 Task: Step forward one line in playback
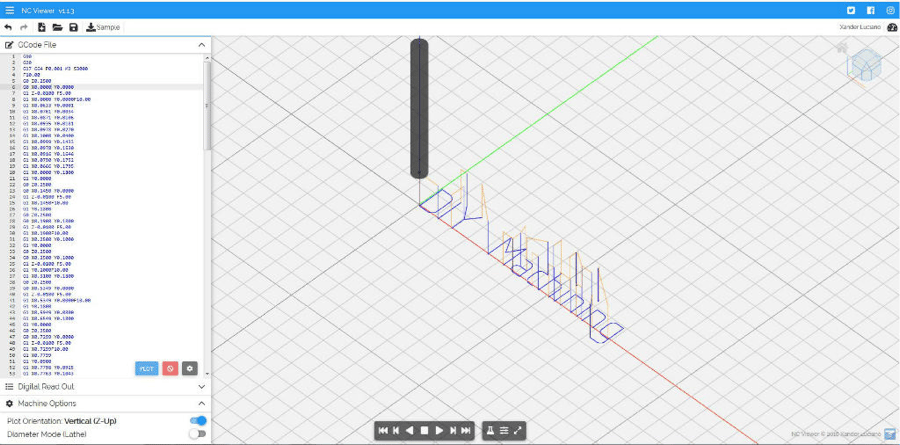tap(453, 431)
